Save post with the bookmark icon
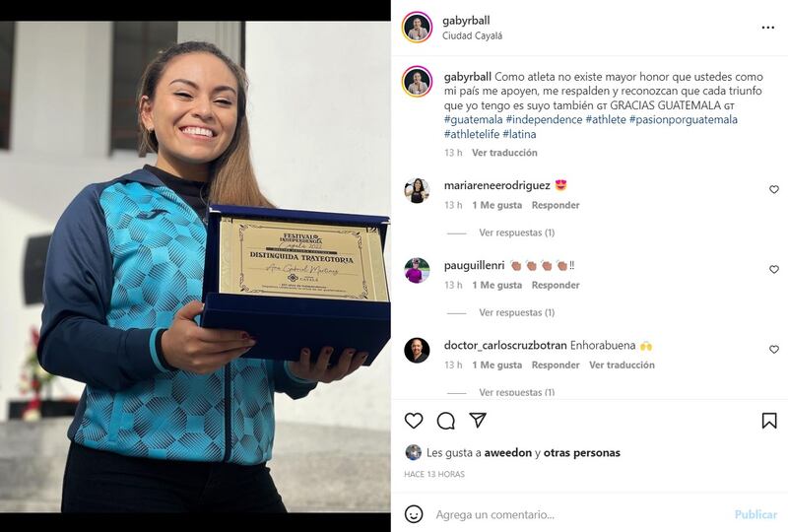Screen dimensions: 788x532 [x=769, y=421]
